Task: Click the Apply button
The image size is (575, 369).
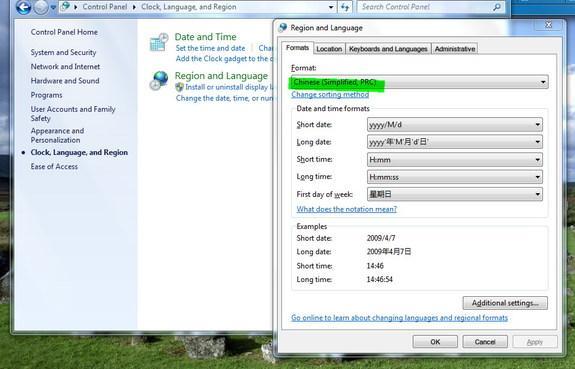Action: [x=535, y=342]
